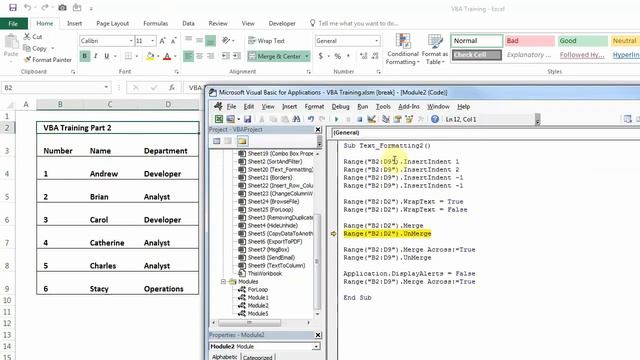
Task: Toggle Italic formatting in Excel ribbon
Action: click(x=96, y=56)
